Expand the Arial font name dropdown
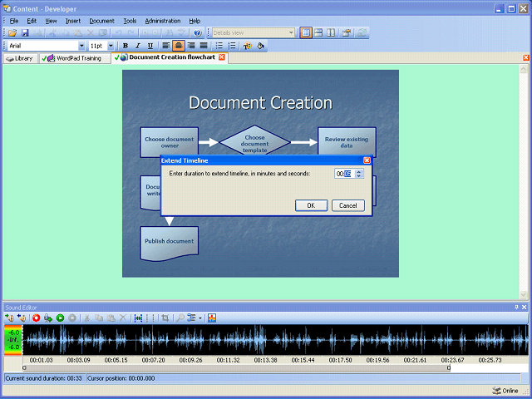 81,46
